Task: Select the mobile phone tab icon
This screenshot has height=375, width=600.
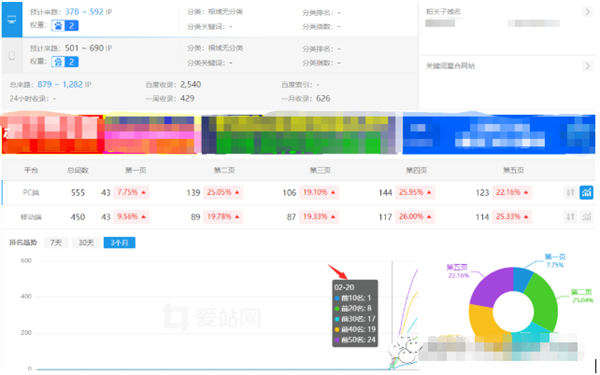Action: 12,55
